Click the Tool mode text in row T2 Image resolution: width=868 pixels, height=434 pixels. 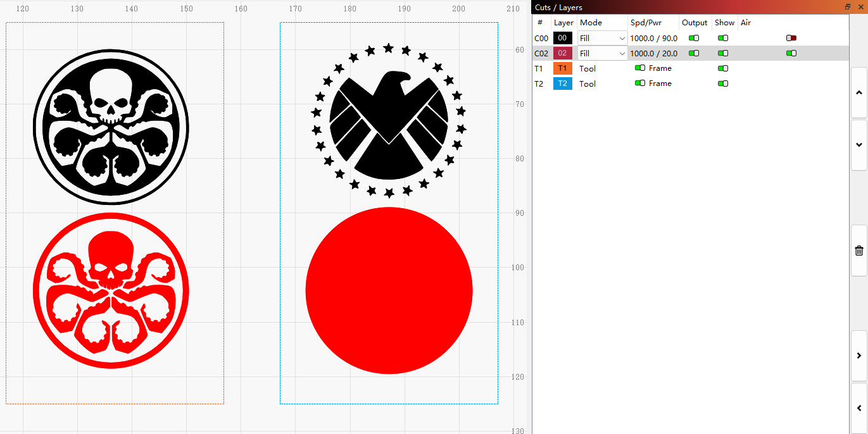588,84
